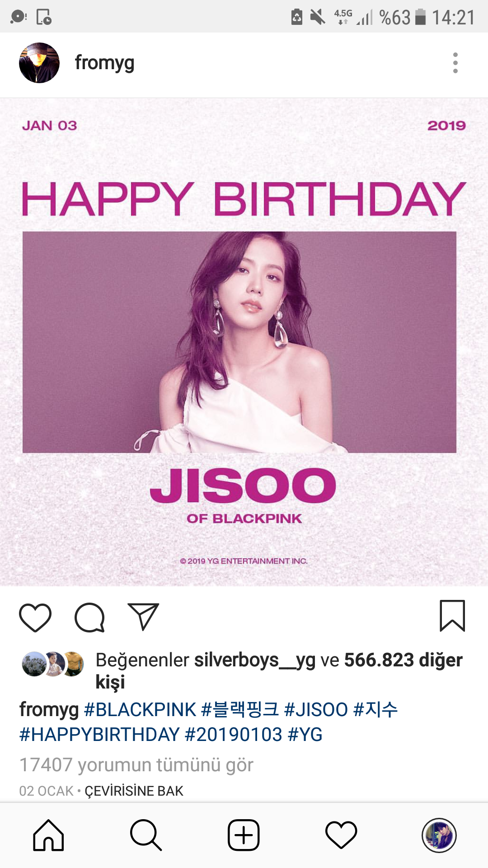The height and width of the screenshot is (868, 488).
Task: View all 17407 comments
Action: point(136,765)
